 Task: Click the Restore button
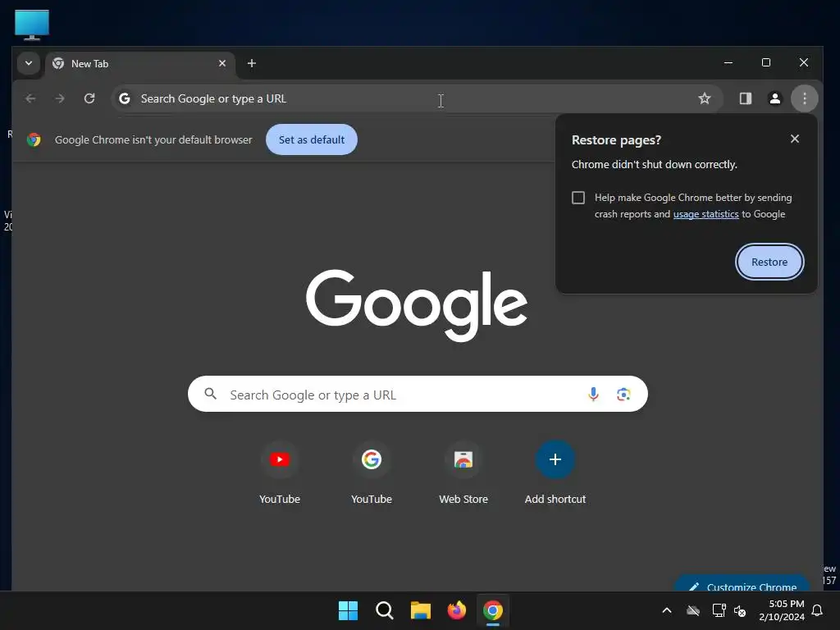tap(769, 262)
